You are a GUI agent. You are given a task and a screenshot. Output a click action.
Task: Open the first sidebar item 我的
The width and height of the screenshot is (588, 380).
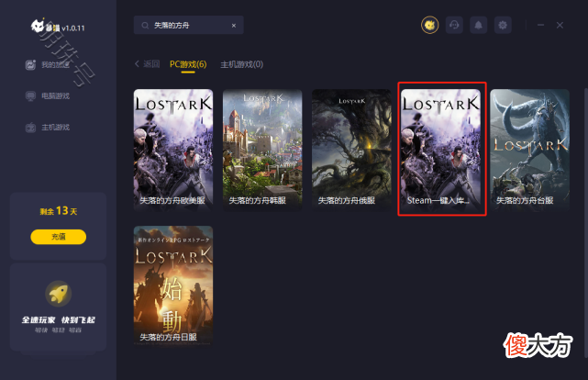48,65
